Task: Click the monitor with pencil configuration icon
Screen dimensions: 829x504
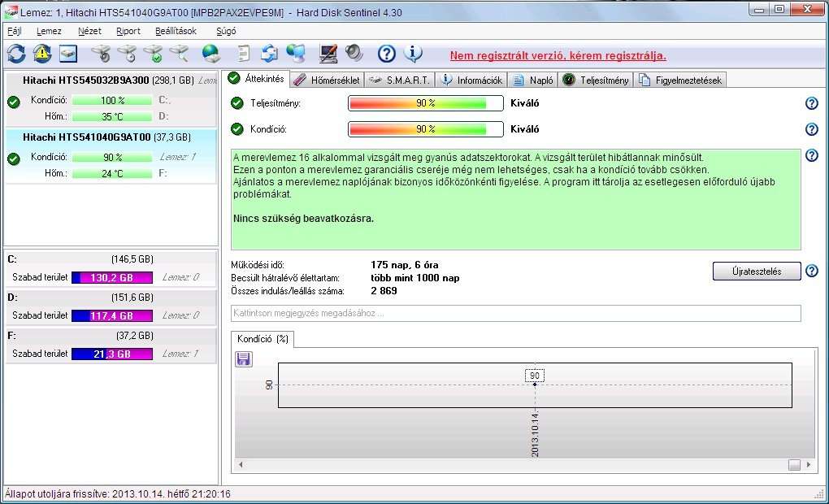Action: [328, 54]
